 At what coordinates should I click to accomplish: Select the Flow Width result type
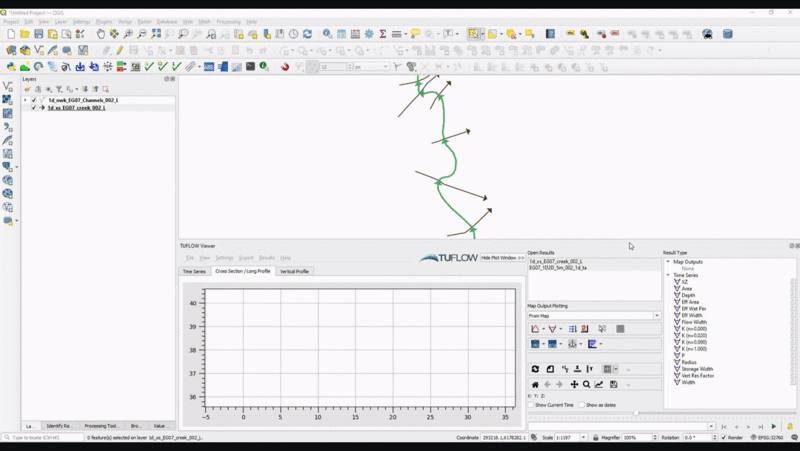[694, 322]
